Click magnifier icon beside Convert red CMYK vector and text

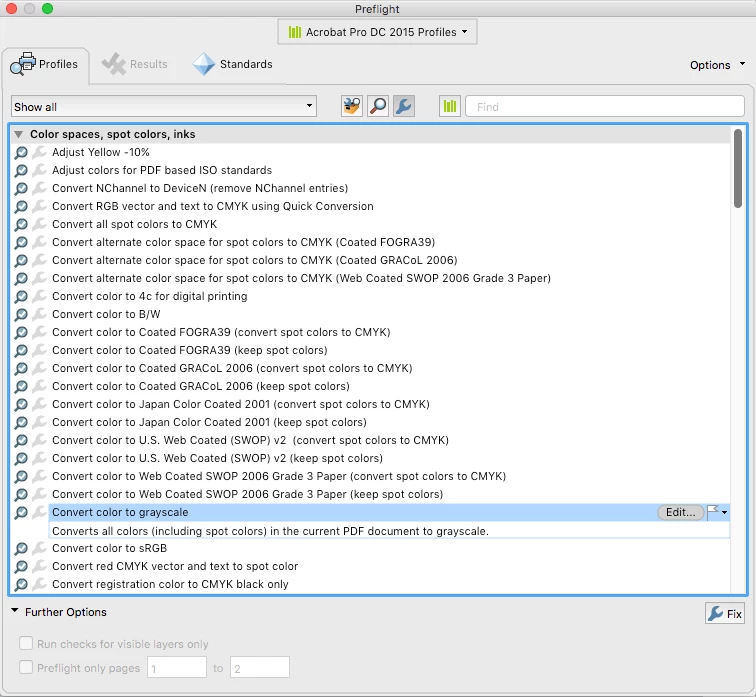click(x=21, y=566)
